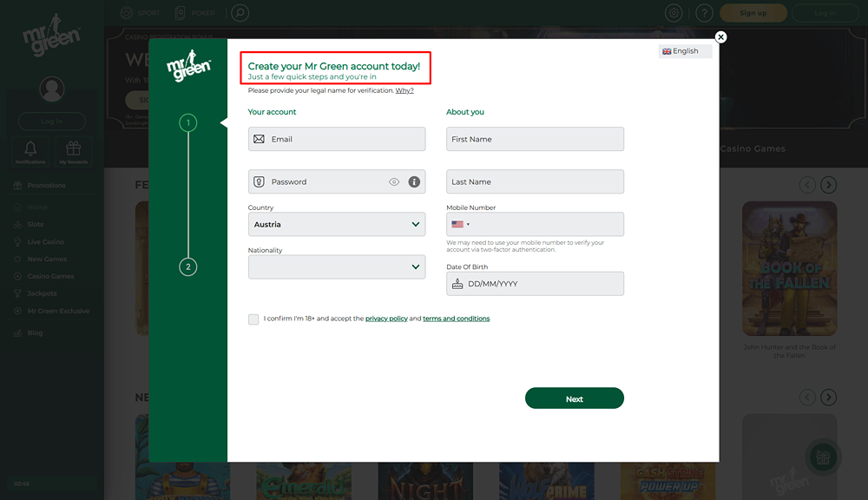Open the Book of the Fallen game thumbnail

[789, 268]
